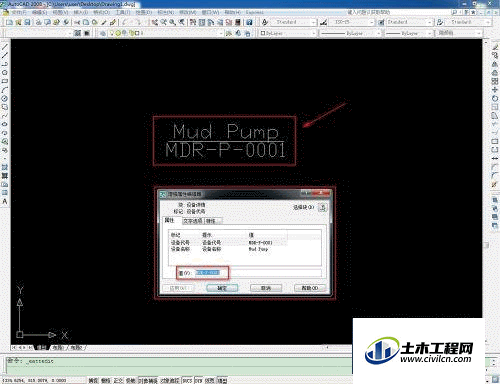Select the Multiline Text A tool
The height and width of the screenshot is (384, 500).
(x=5, y=201)
